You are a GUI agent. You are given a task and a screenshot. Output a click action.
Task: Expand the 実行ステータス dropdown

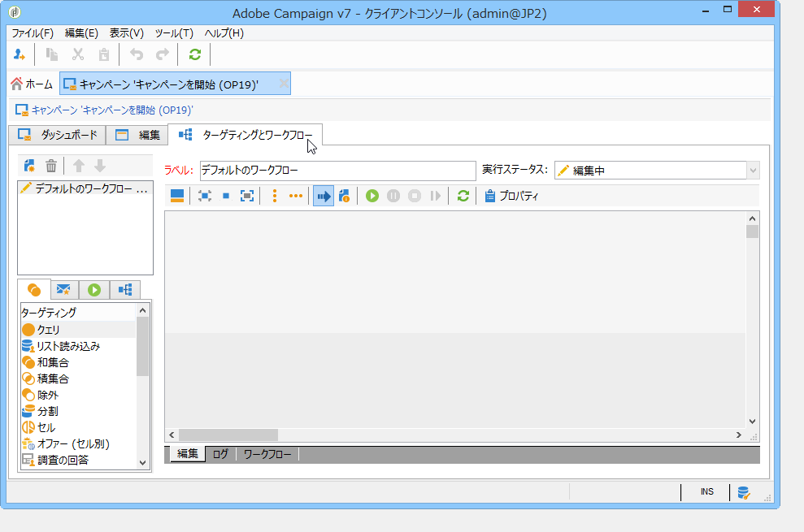753,170
